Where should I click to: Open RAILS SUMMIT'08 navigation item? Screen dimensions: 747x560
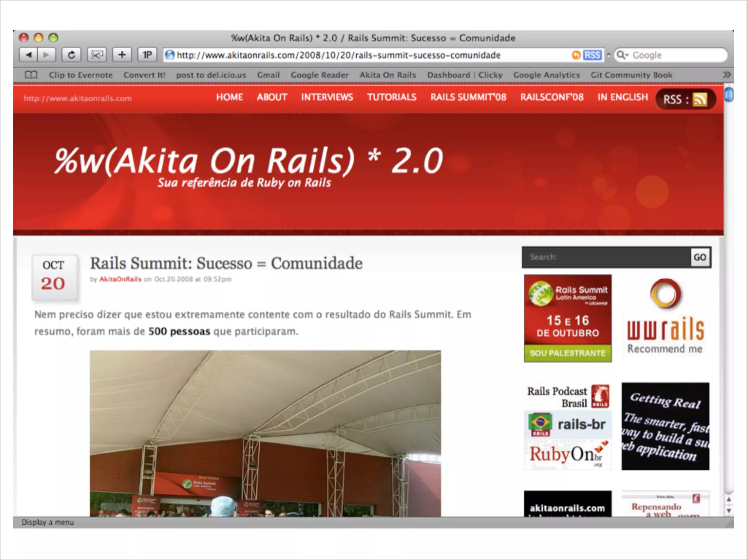pyautogui.click(x=468, y=97)
